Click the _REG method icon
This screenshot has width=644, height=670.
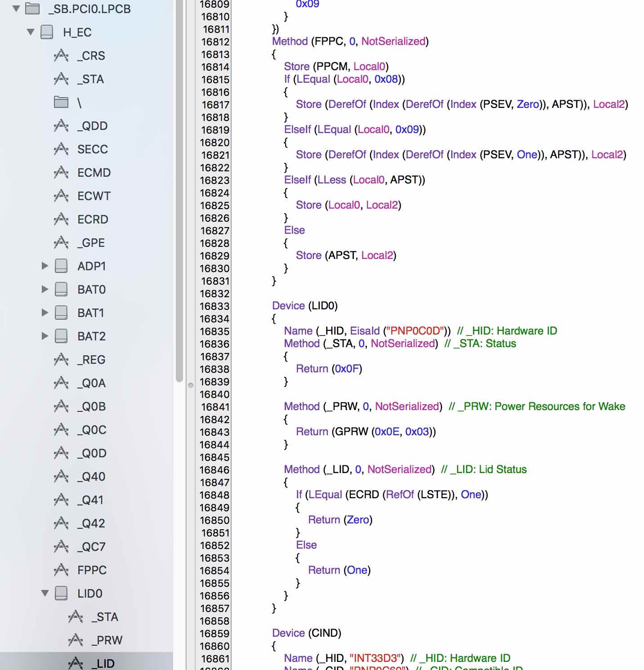[x=61, y=360]
